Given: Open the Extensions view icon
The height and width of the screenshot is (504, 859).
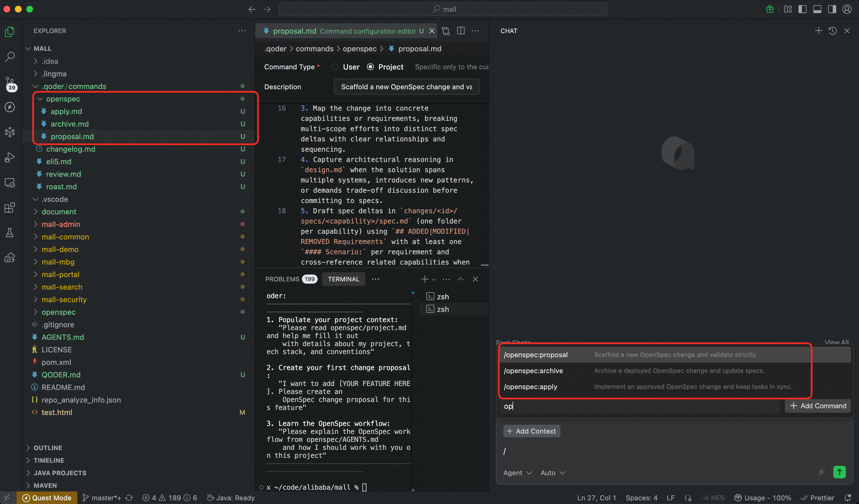Looking at the screenshot, I should click(x=10, y=208).
